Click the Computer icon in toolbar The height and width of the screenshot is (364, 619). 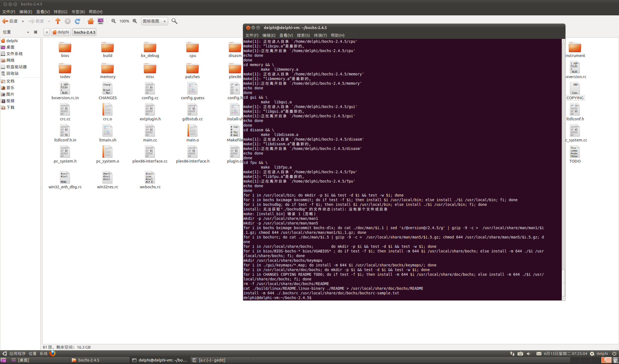click(x=100, y=21)
